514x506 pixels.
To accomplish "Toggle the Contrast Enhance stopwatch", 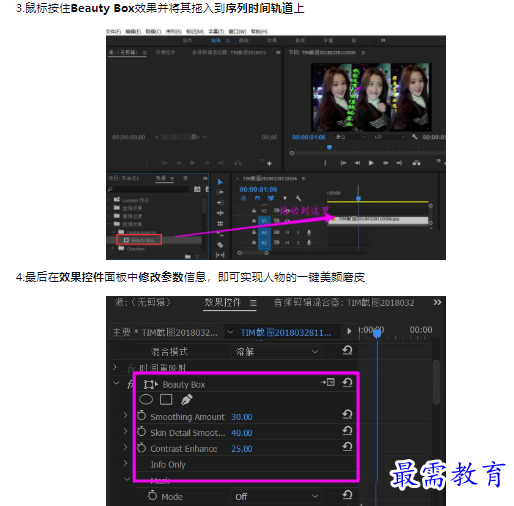I will [x=142, y=447].
